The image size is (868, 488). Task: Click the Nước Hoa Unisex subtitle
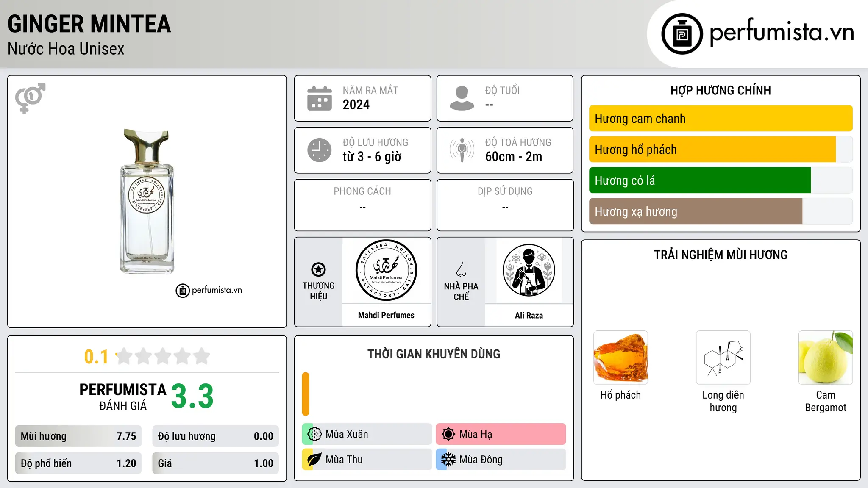pos(66,49)
